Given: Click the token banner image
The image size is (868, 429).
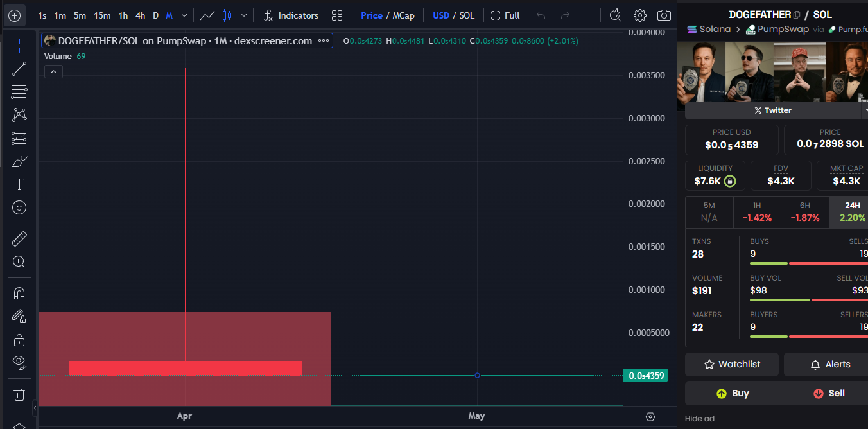Looking at the screenshot, I should 773,72.
